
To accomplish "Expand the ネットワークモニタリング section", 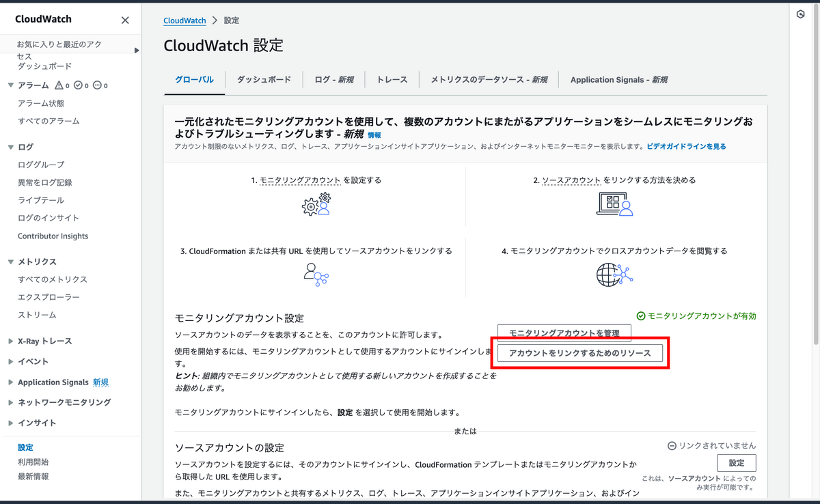I will coord(10,402).
